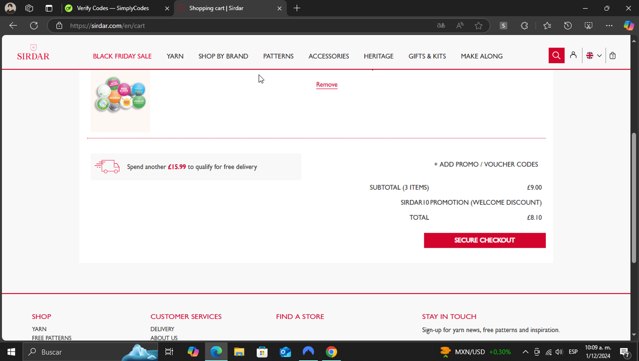The image size is (639, 361).
Task: Open the volume tray icon
Action: pos(559,352)
